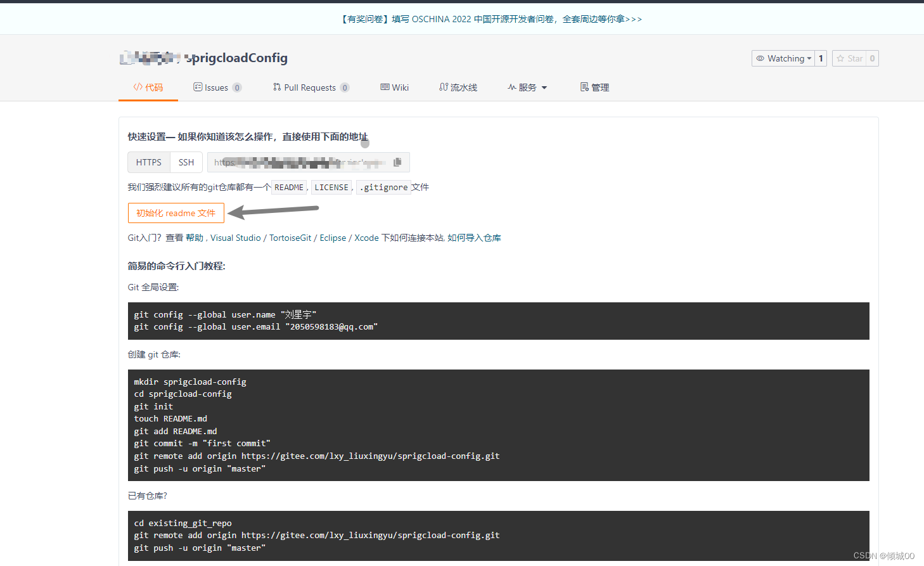
Task: Open the Visual Studio link
Action: pyautogui.click(x=236, y=238)
